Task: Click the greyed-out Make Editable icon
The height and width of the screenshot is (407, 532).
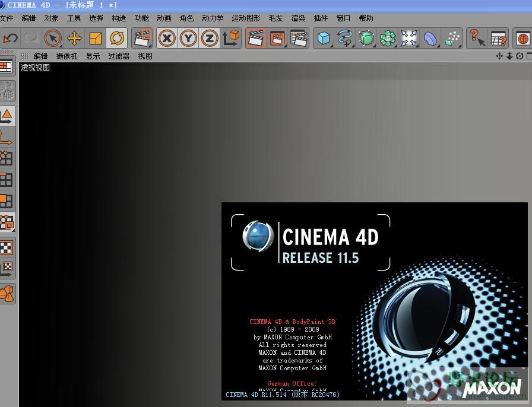Action: (x=7, y=91)
